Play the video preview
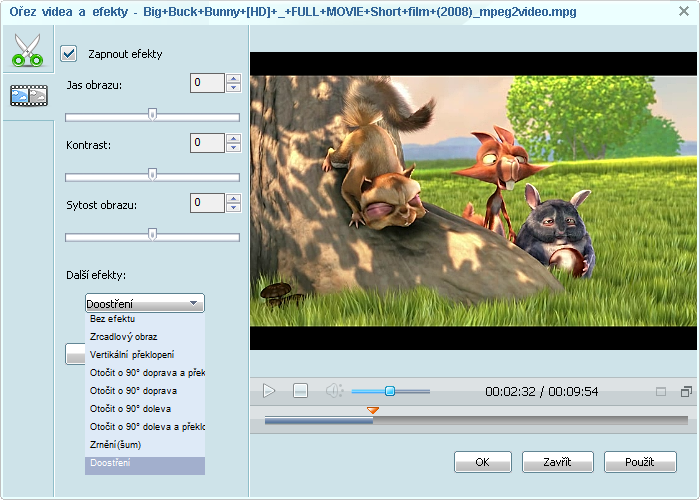Viewport: 700px width, 500px height. pos(269,391)
